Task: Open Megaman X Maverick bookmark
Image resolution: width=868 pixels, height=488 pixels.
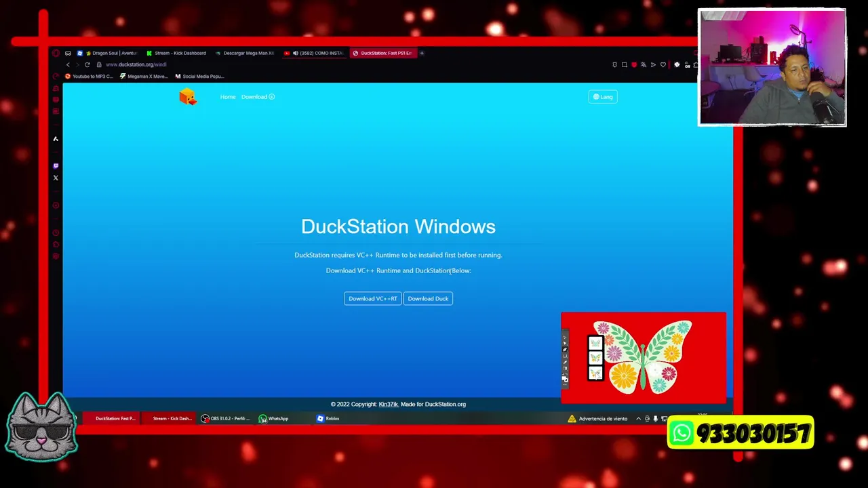Action: (x=144, y=76)
